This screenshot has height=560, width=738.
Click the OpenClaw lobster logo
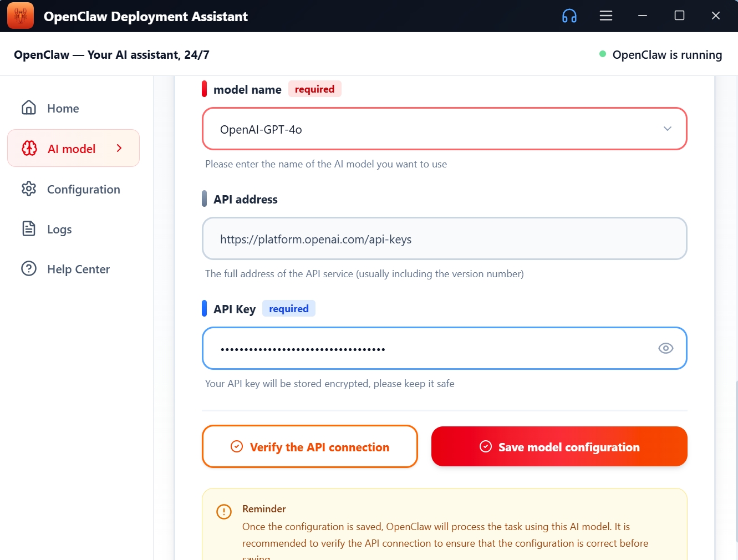pos(20,16)
